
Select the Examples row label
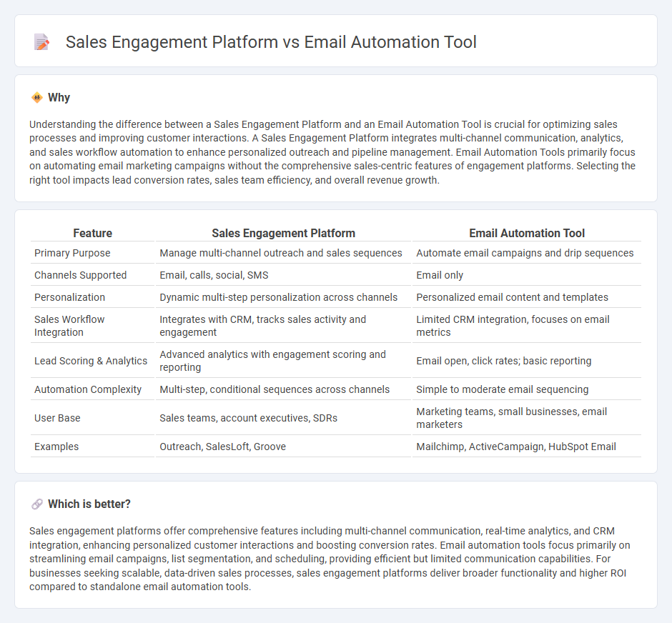[x=56, y=447]
